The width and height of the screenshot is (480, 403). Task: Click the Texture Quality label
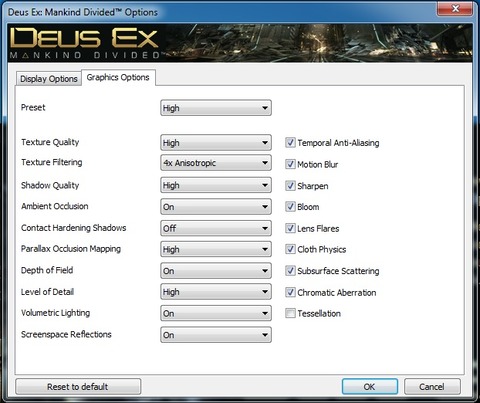50,142
